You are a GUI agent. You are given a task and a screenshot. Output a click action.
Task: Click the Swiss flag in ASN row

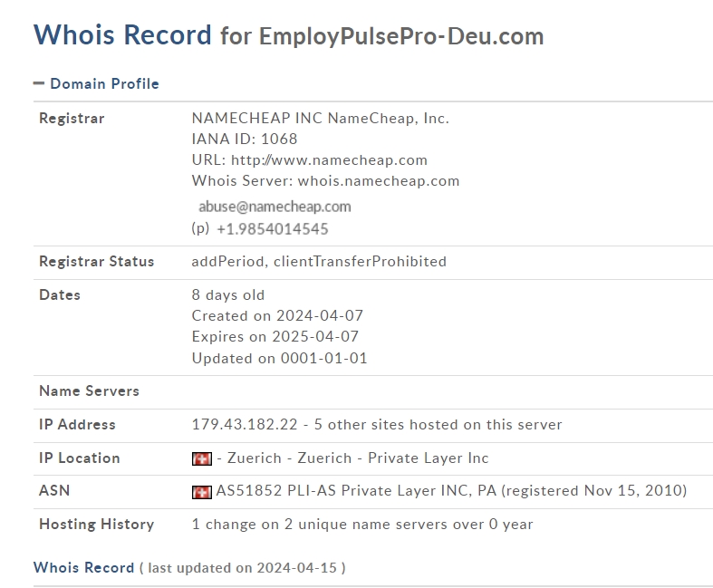pyautogui.click(x=202, y=492)
